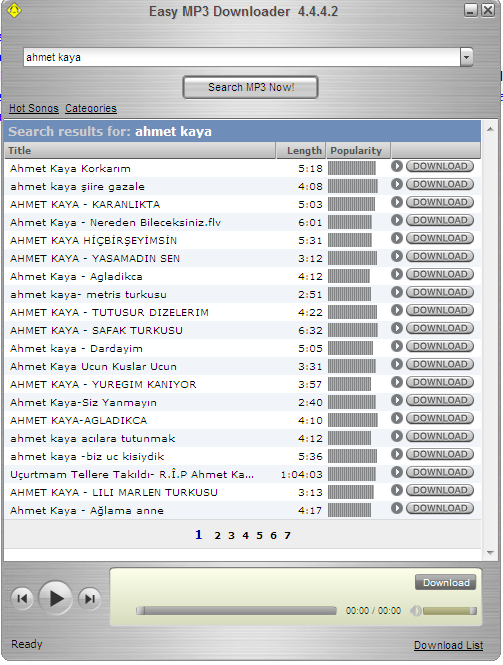Play preview of YUREGIM KANIYOR
This screenshot has height=665, width=503.
(x=397, y=382)
